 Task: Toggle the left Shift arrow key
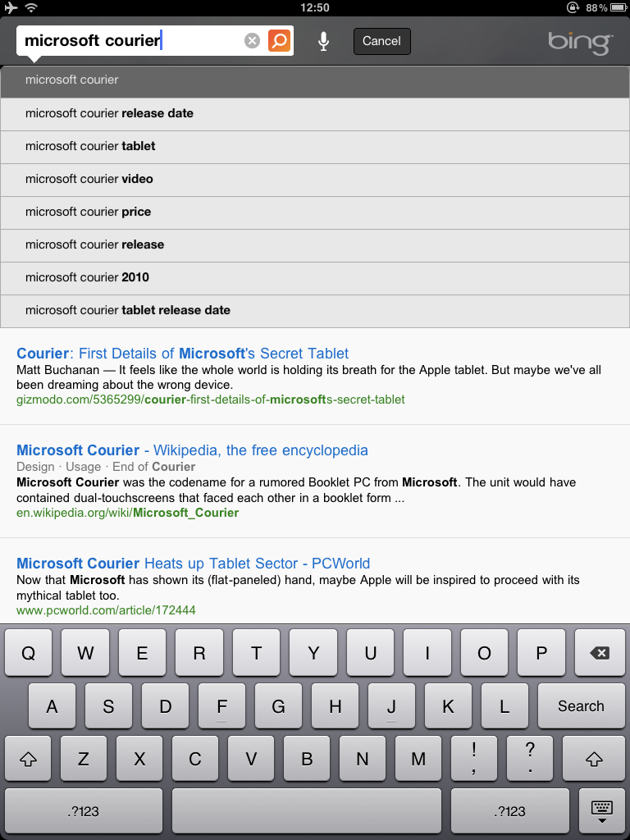tap(28, 759)
